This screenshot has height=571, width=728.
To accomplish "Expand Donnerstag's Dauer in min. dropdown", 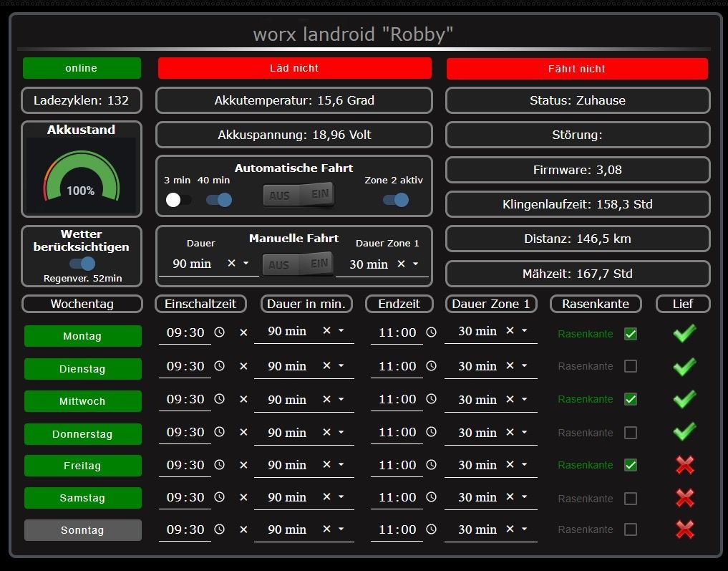I will point(341,432).
